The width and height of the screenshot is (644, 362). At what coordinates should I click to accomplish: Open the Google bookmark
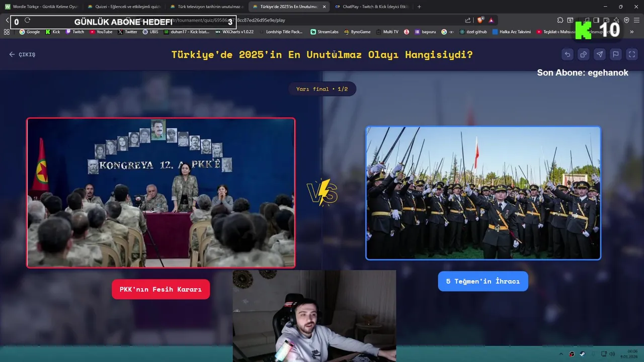pos(30,32)
